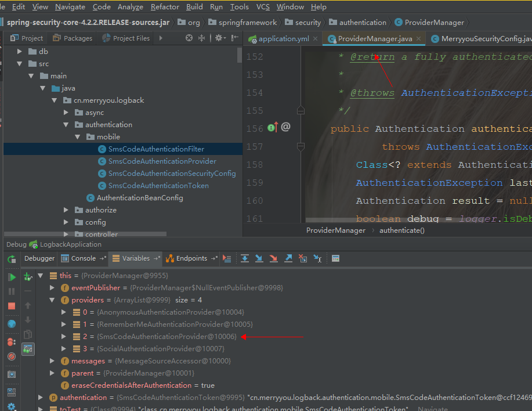The width and height of the screenshot is (532, 411).
Task: Expand the eventPublisher variable
Action: tap(52, 287)
